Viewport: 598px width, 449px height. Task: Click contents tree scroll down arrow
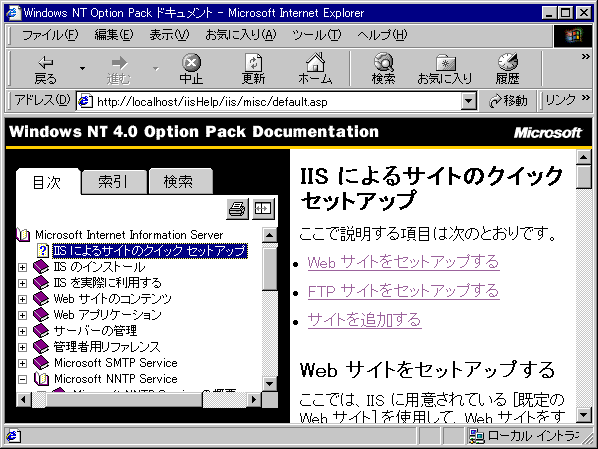(270, 384)
